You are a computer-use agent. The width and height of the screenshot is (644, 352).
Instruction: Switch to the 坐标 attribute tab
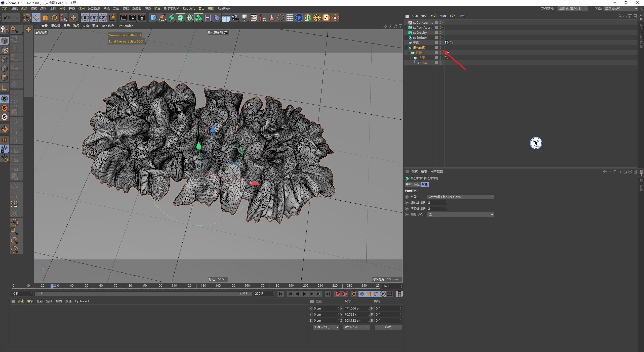[416, 185]
